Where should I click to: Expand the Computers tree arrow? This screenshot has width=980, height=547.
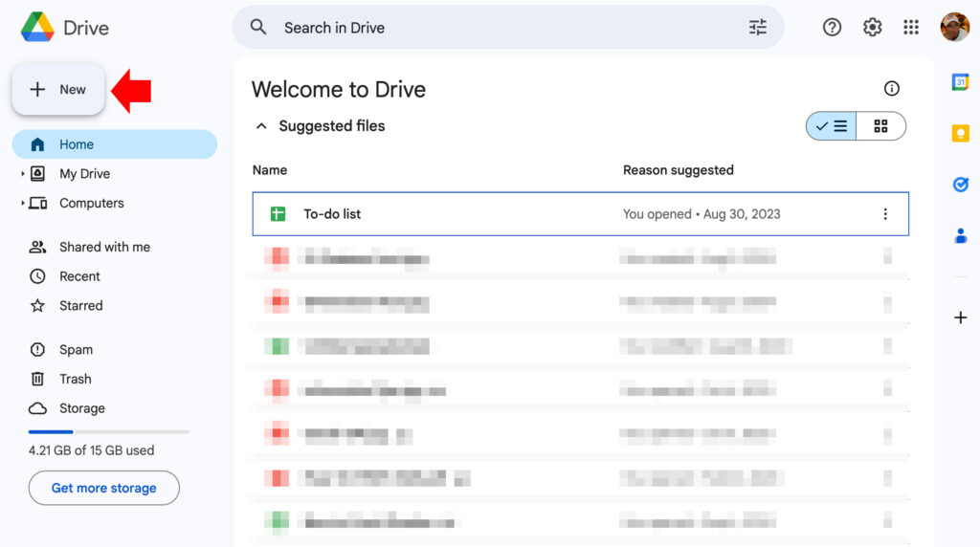click(x=23, y=203)
